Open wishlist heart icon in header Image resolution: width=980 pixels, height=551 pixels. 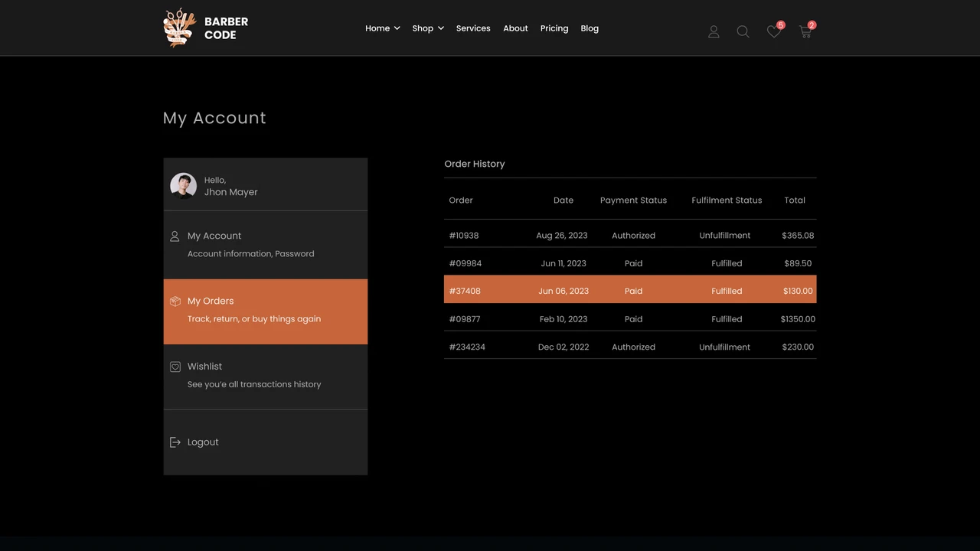pyautogui.click(x=775, y=31)
